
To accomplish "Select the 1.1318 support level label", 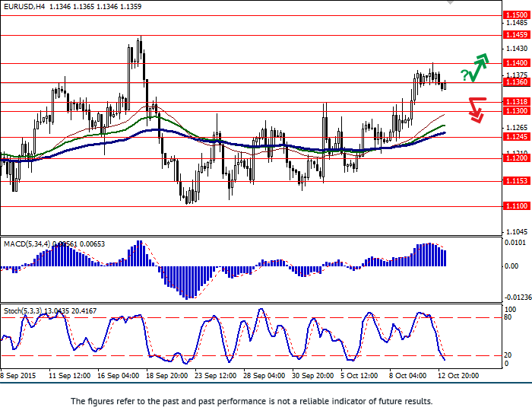I will coord(516,102).
